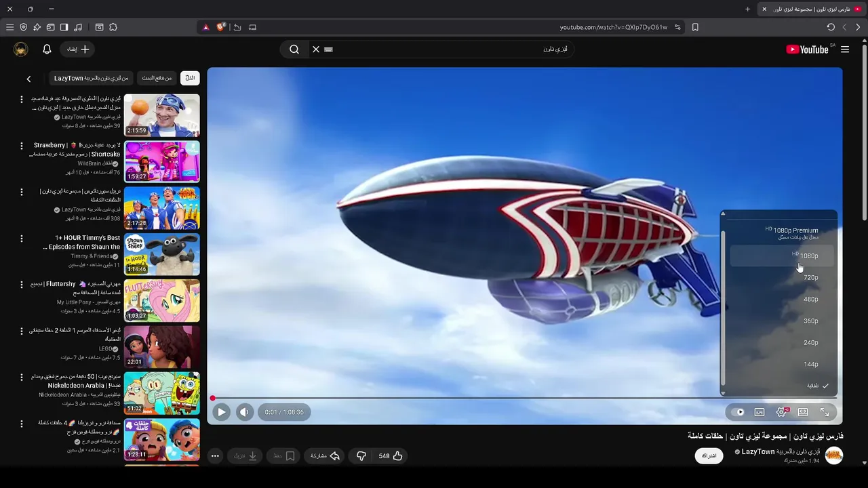Enter full screen mode
The height and width of the screenshot is (488, 868).
coord(825,411)
